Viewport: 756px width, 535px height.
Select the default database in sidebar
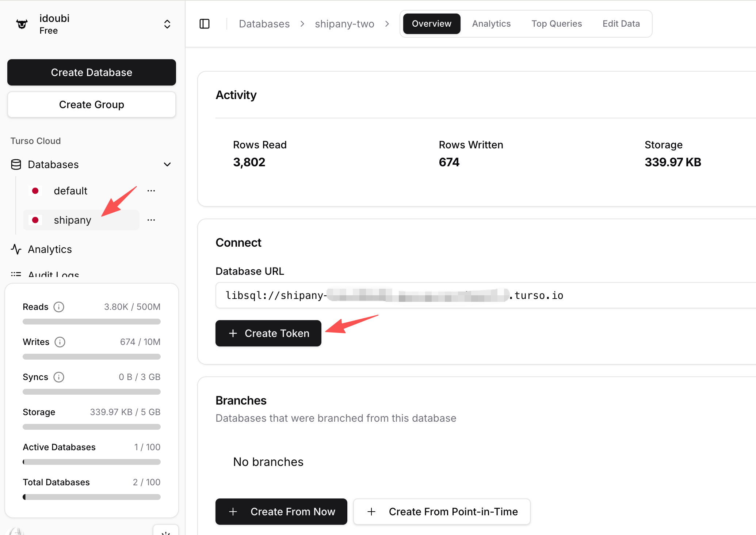click(x=70, y=191)
